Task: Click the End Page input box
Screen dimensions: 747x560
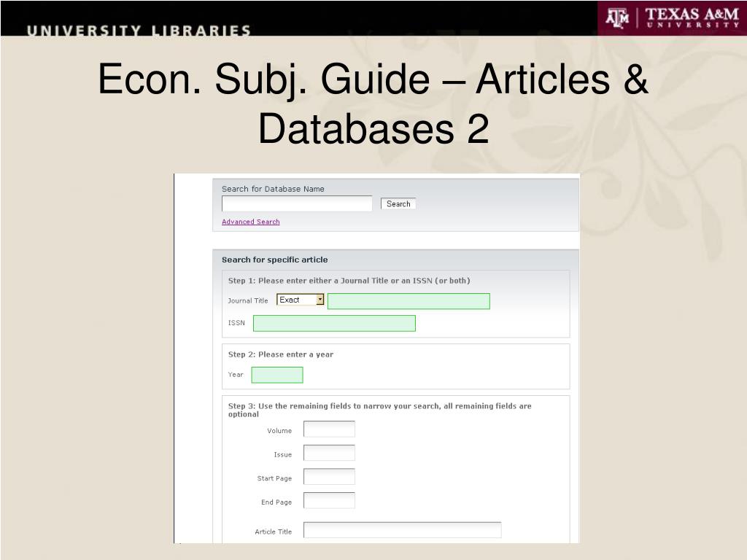Action: coord(329,501)
